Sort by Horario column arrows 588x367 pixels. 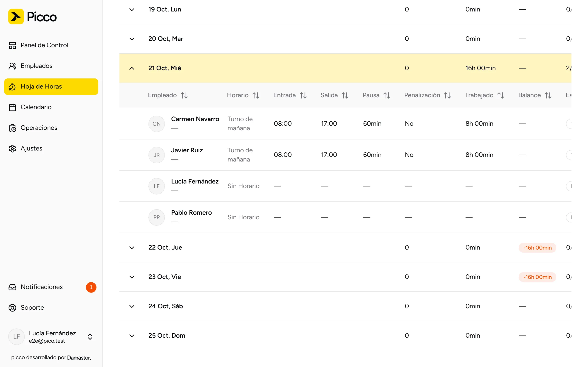pyautogui.click(x=256, y=95)
